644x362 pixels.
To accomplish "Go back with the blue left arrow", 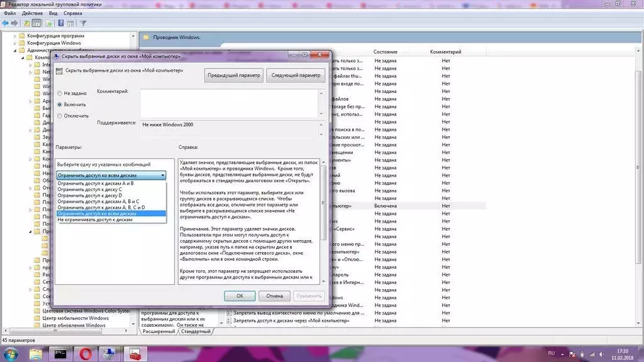I will click(5, 23).
